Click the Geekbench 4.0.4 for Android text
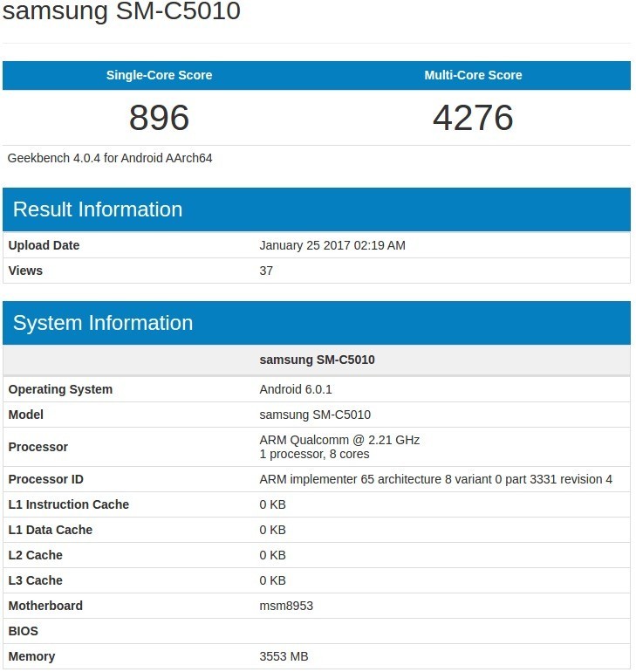636x672 pixels. click(x=110, y=158)
